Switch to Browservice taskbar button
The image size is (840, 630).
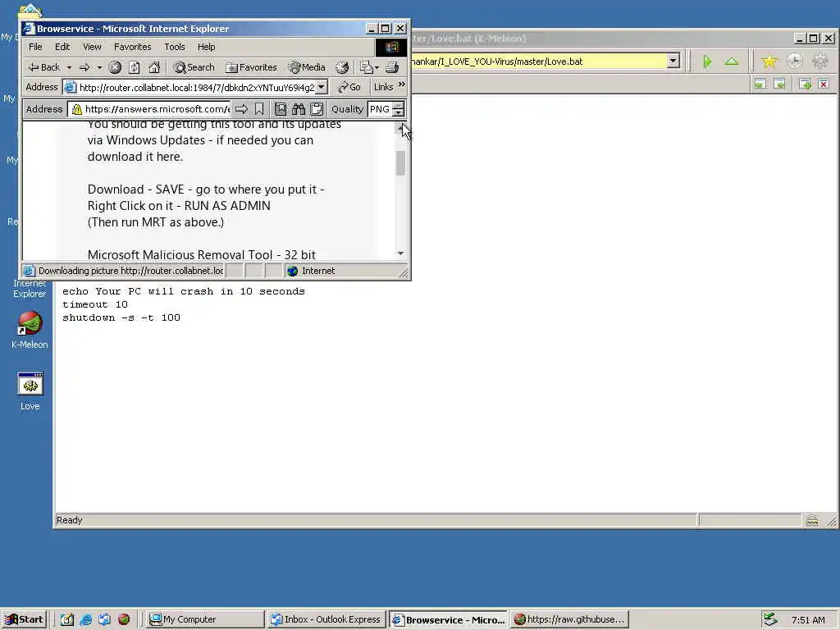[449, 619]
